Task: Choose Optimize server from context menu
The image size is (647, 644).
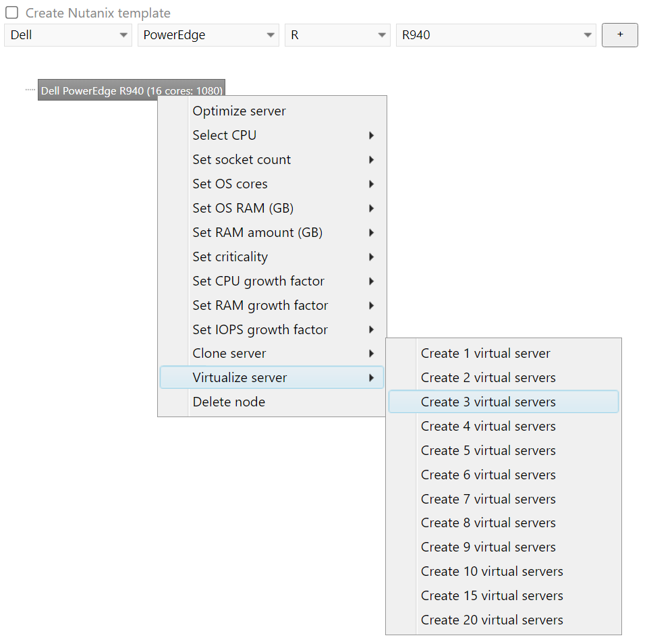Action: pyautogui.click(x=239, y=111)
